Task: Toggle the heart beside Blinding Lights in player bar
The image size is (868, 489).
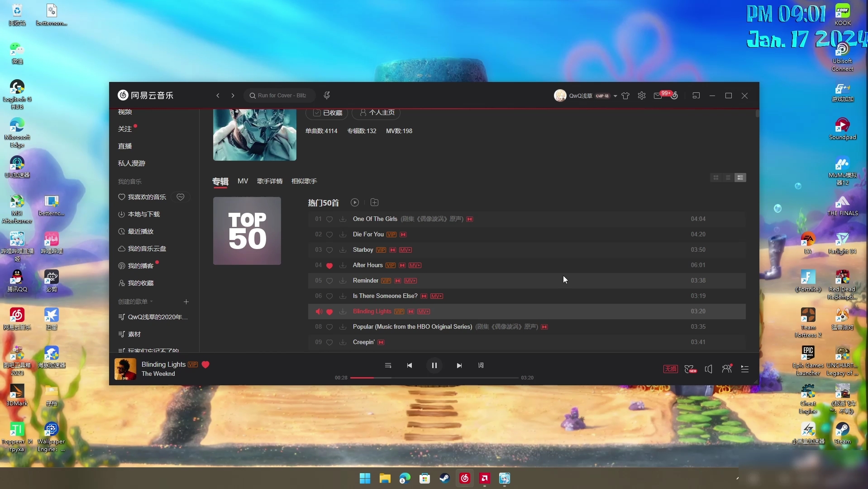Action: (x=205, y=364)
